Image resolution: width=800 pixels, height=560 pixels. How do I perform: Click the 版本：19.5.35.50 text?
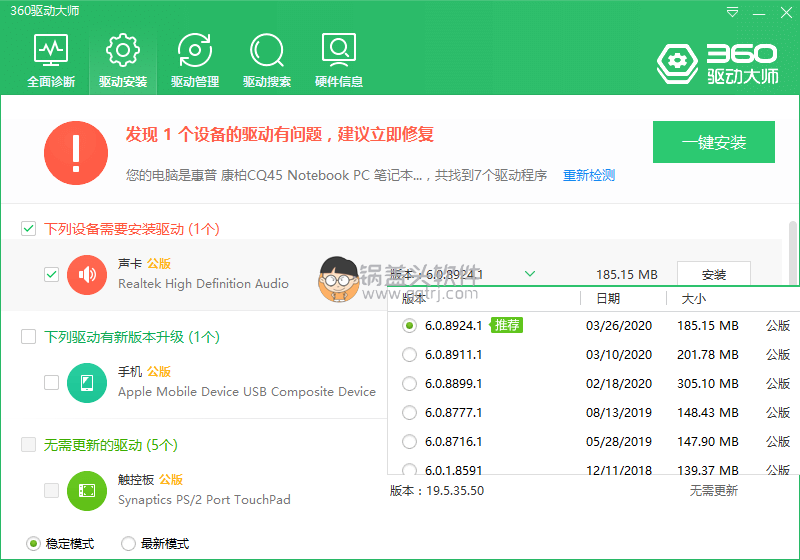(437, 491)
